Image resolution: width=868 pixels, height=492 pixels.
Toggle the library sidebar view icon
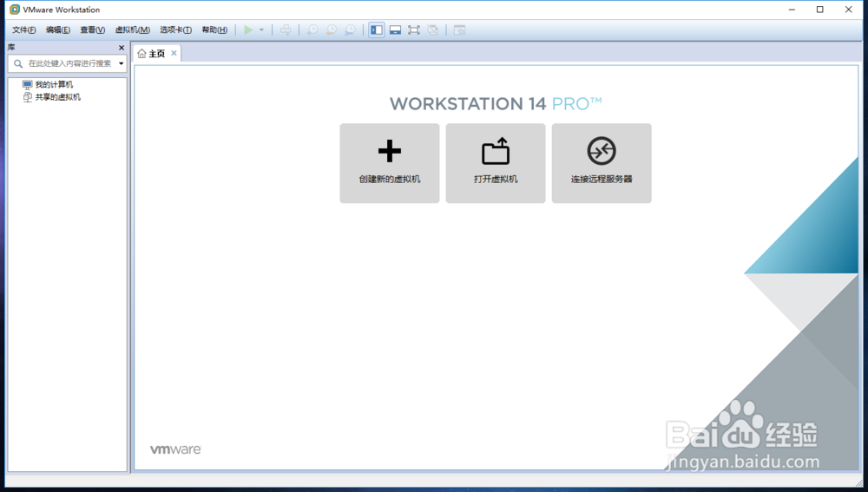pyautogui.click(x=377, y=30)
